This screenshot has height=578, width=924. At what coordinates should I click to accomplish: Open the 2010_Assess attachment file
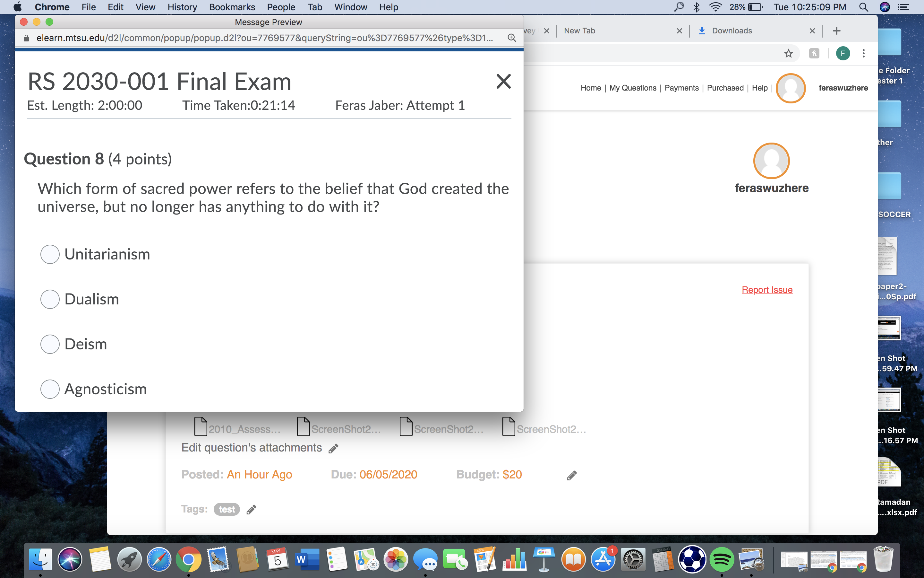click(x=237, y=427)
